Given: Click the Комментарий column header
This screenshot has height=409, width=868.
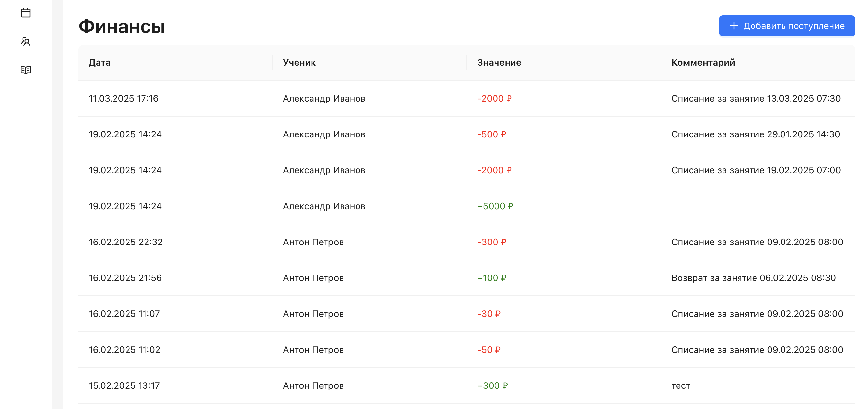Looking at the screenshot, I should click(703, 63).
